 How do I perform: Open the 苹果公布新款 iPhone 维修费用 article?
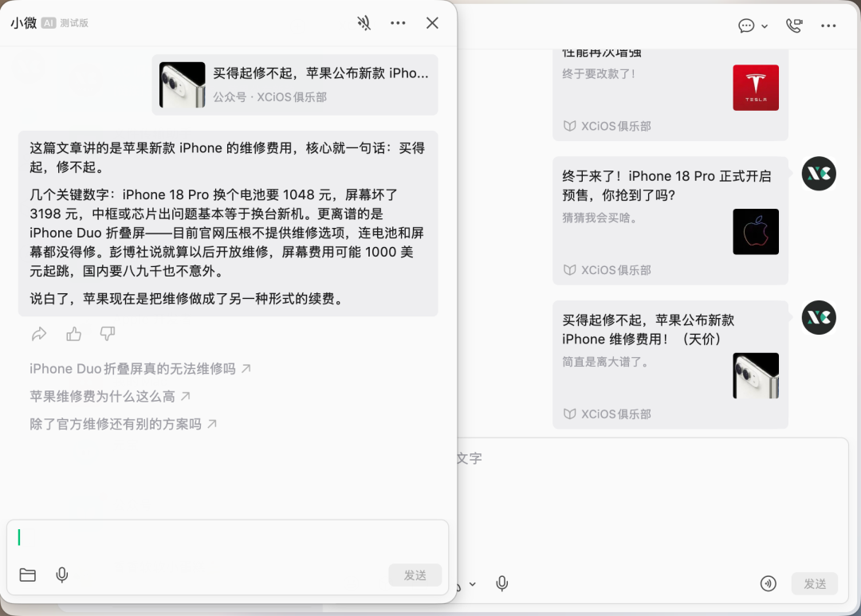tap(670, 364)
